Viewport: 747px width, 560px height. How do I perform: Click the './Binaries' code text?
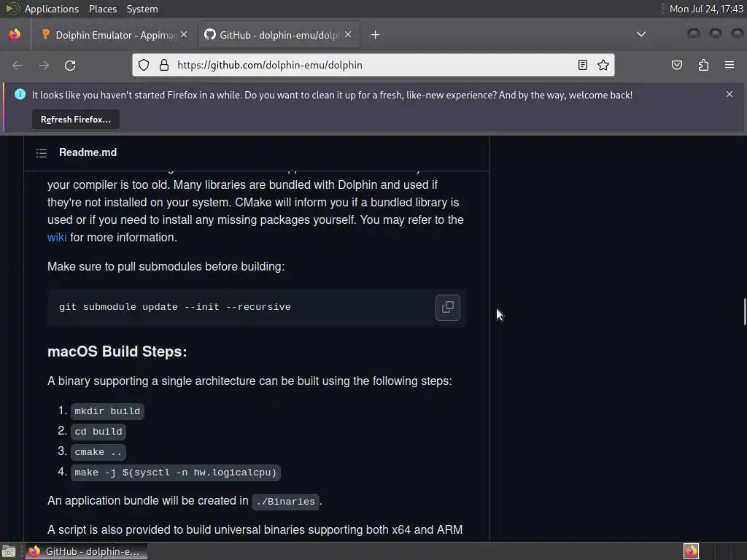(285, 502)
